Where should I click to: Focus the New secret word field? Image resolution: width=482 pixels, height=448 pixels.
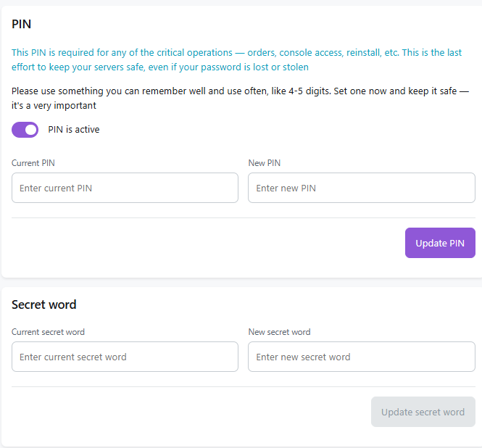click(361, 357)
